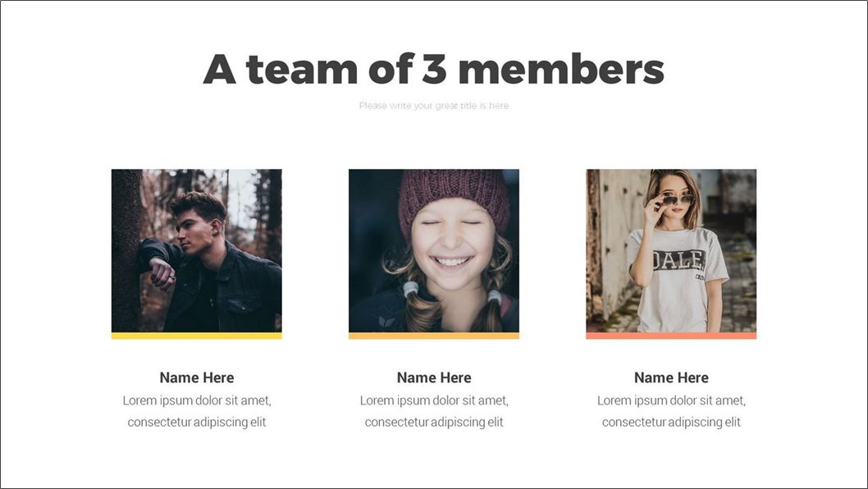Viewport: 868px width, 489px height.
Task: Select the photo of man in forest
Action: click(197, 251)
